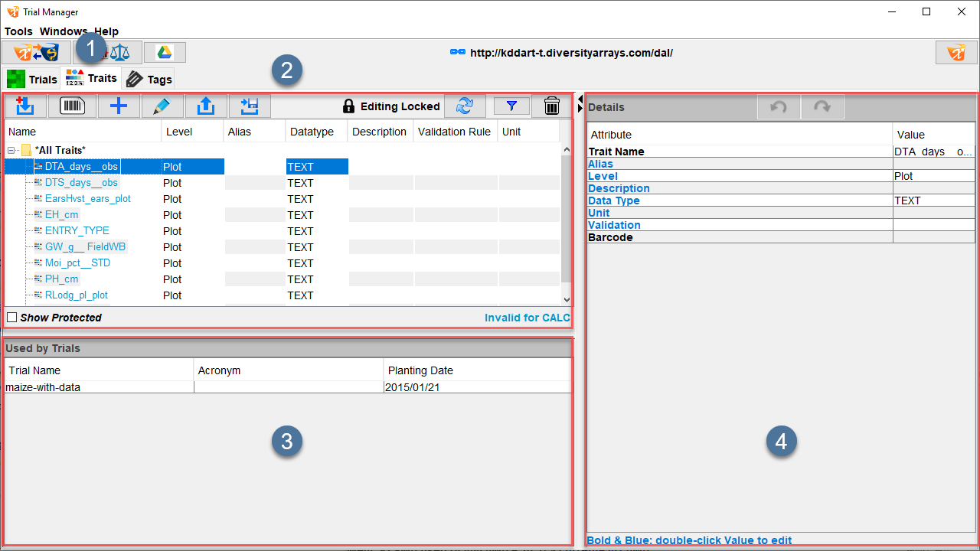Collapse the All Traits tree node
The height and width of the screenshot is (551, 980).
tap(11, 151)
